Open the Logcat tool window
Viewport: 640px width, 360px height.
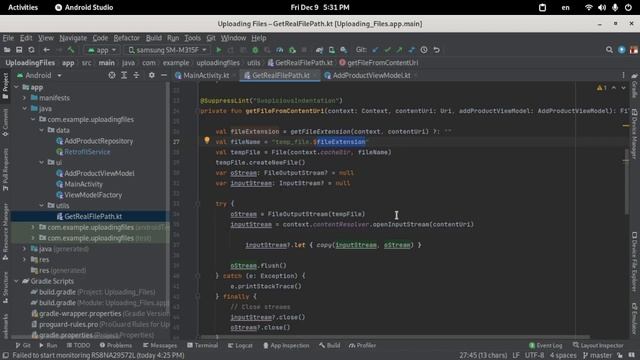coord(240,345)
